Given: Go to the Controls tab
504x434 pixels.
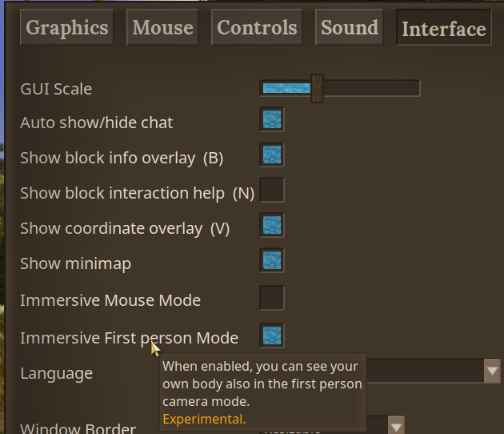Looking at the screenshot, I should (257, 28).
